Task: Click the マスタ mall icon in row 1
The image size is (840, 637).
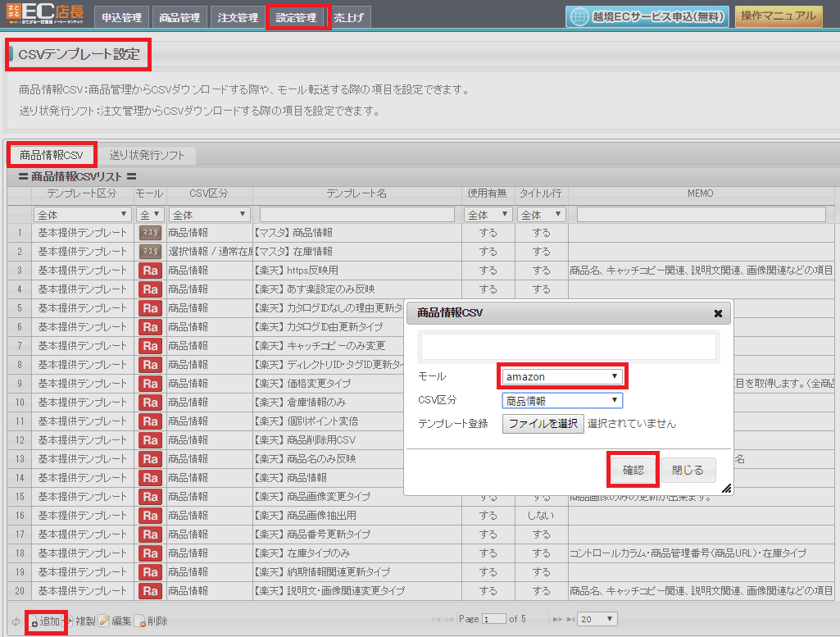Action: coord(150,233)
